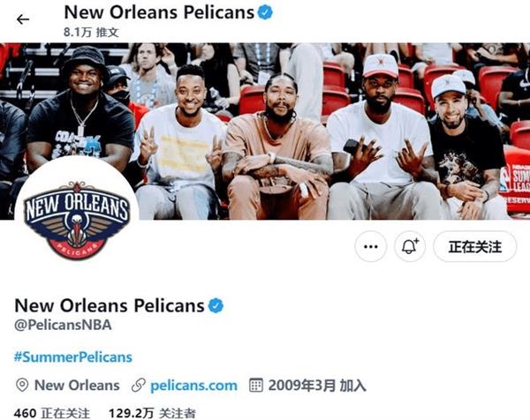Image resolution: width=530 pixels, height=420 pixels.
Task: Click the calendar joined-date icon
Action: [x=256, y=386]
